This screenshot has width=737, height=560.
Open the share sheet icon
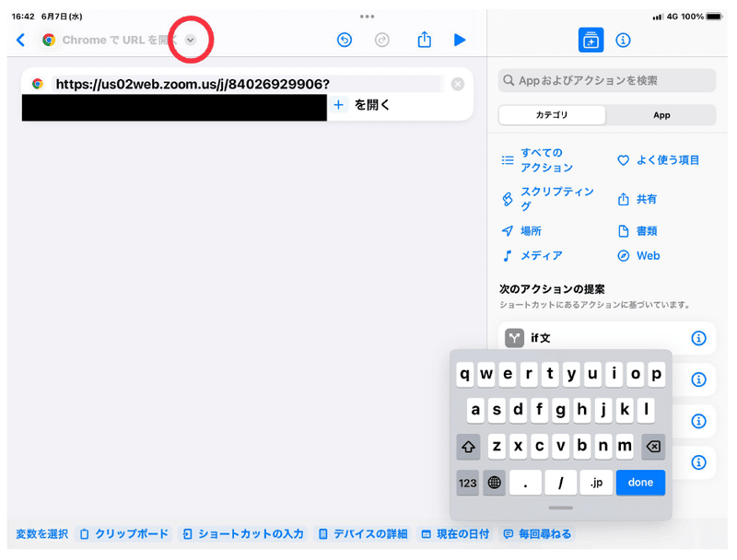point(425,40)
